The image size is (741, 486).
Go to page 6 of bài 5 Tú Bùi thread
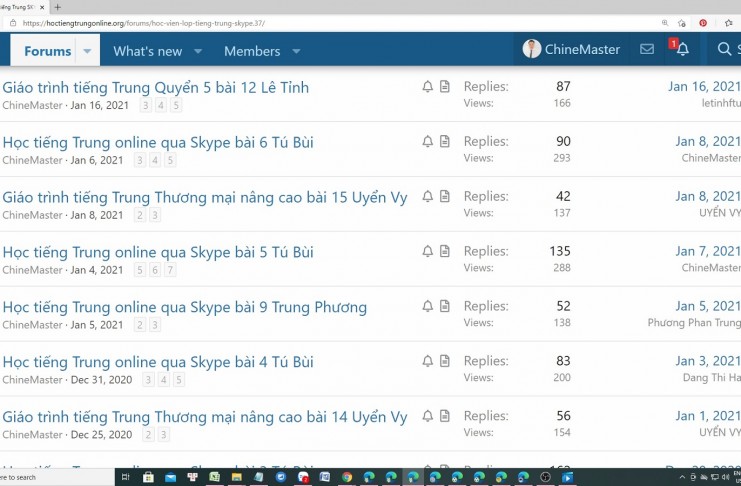pyautogui.click(x=155, y=269)
